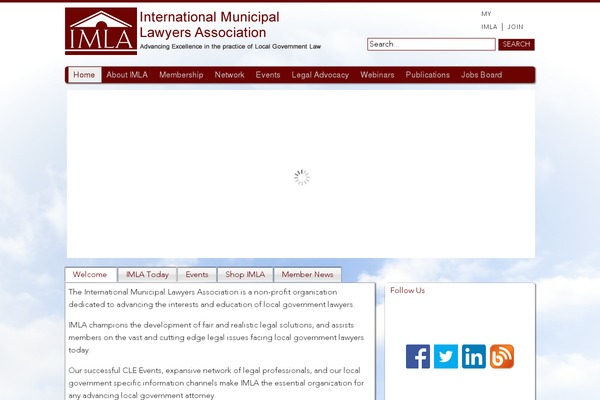Open the orange blog feed icon
This screenshot has height=400, width=600.
502,356
